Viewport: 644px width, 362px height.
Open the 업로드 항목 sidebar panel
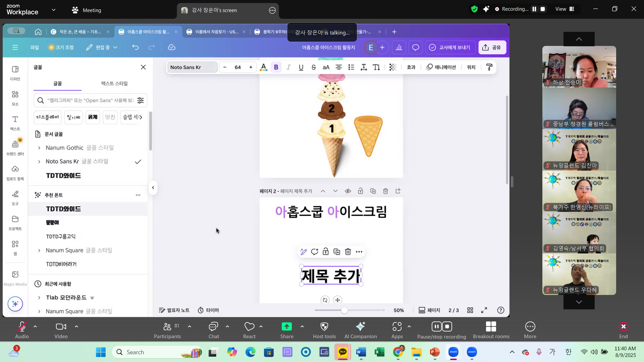pyautogui.click(x=15, y=173)
